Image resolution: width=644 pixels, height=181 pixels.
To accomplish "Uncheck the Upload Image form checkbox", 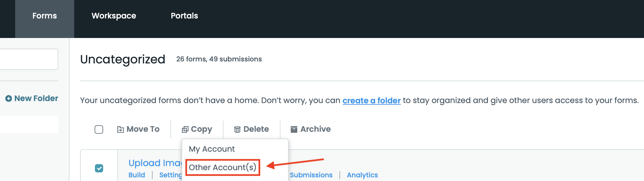I will coord(99,168).
